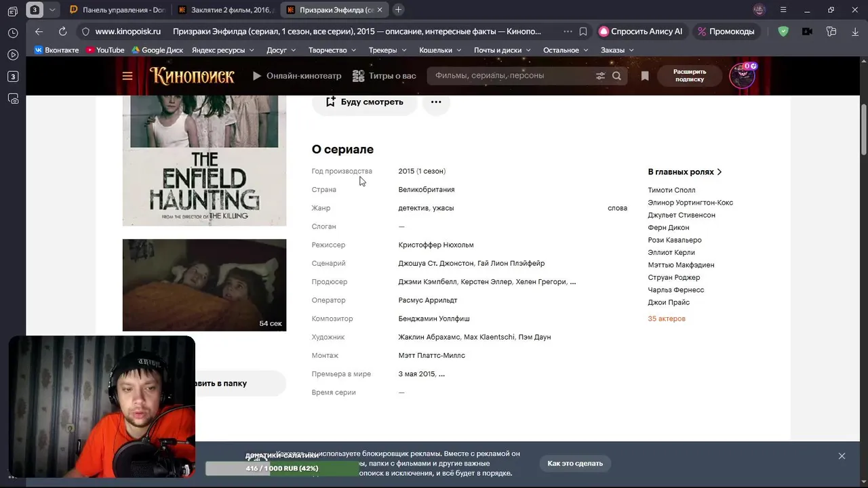Expand Творчество bookmarks folder
This screenshot has height=488, width=868.
333,50
